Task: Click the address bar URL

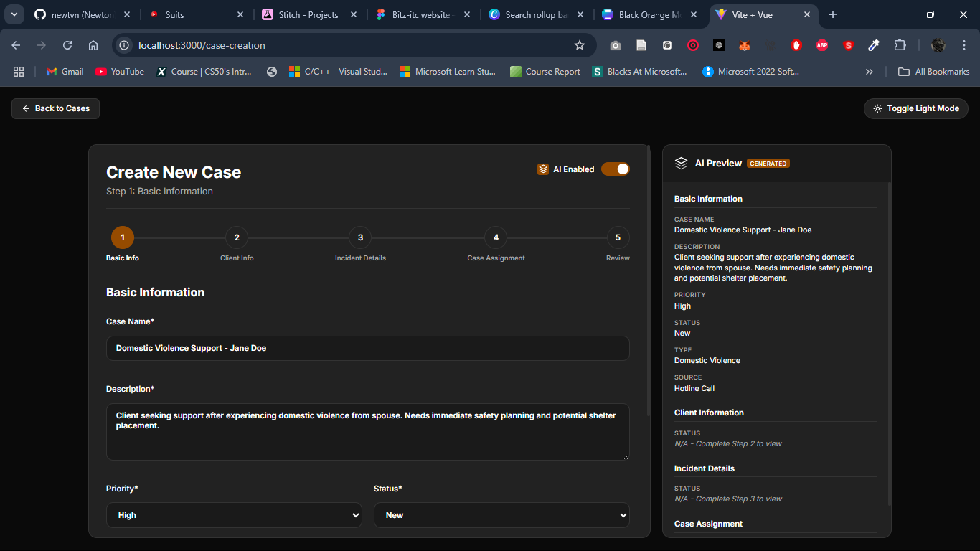Action: [x=202, y=45]
